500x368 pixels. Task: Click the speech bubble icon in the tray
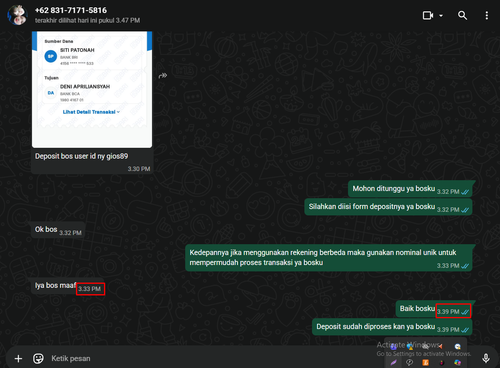click(x=409, y=363)
